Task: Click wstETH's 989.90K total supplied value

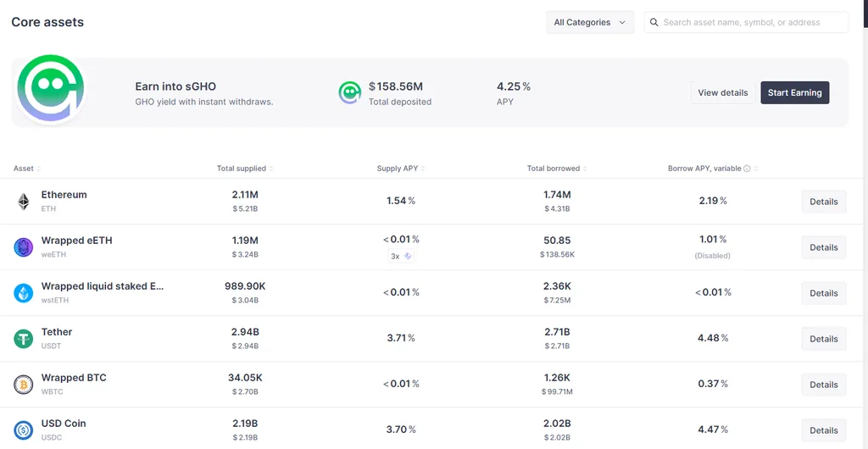Action: pyautogui.click(x=245, y=286)
